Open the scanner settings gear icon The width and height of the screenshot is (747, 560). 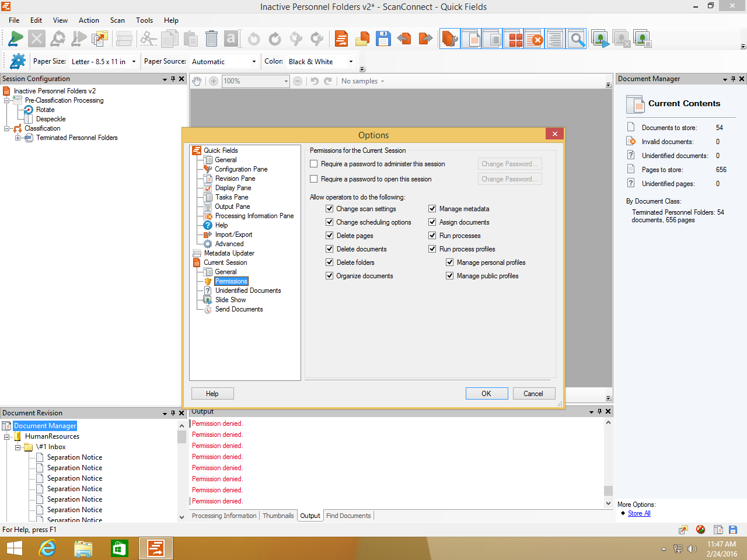point(18,61)
